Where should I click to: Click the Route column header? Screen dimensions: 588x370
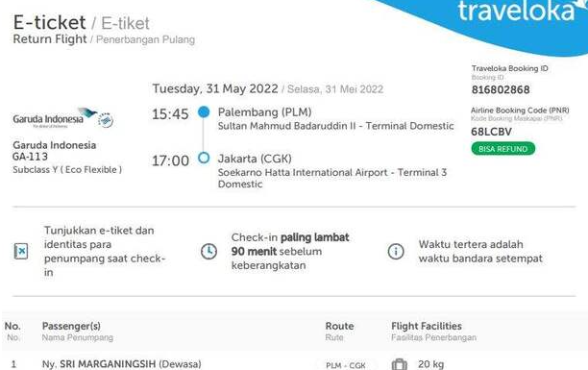(x=339, y=326)
